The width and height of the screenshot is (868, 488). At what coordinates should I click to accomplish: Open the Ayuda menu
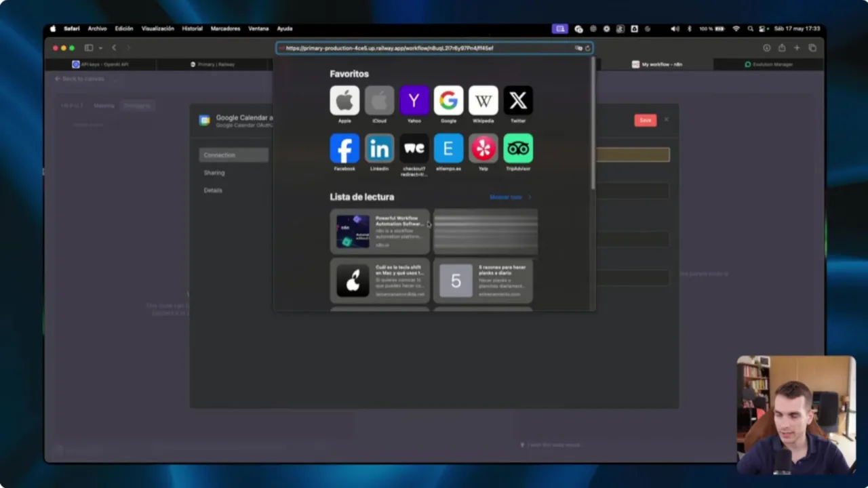[x=285, y=28]
